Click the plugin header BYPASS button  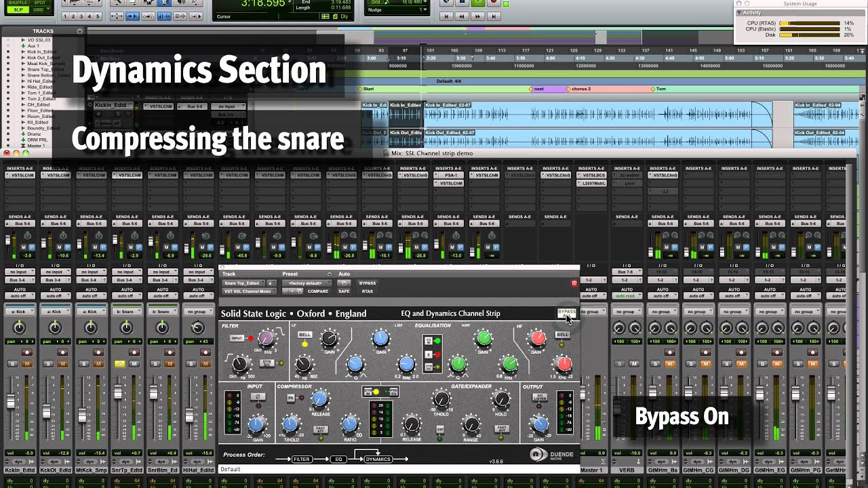367,283
